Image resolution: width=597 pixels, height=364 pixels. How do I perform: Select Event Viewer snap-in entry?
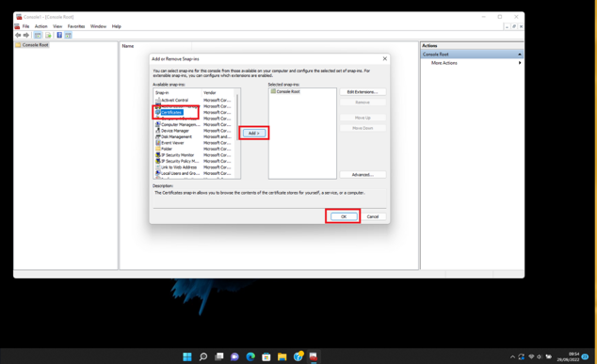click(172, 143)
